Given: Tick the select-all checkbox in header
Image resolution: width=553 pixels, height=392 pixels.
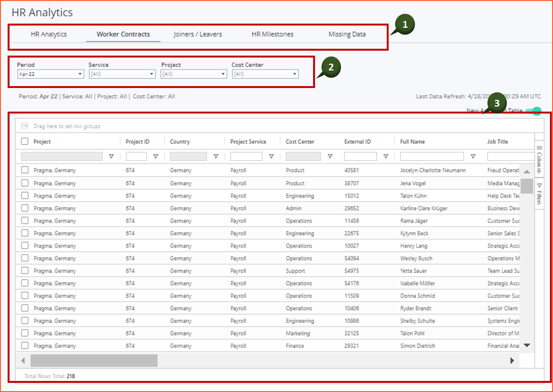Looking at the screenshot, I should pyautogui.click(x=25, y=141).
